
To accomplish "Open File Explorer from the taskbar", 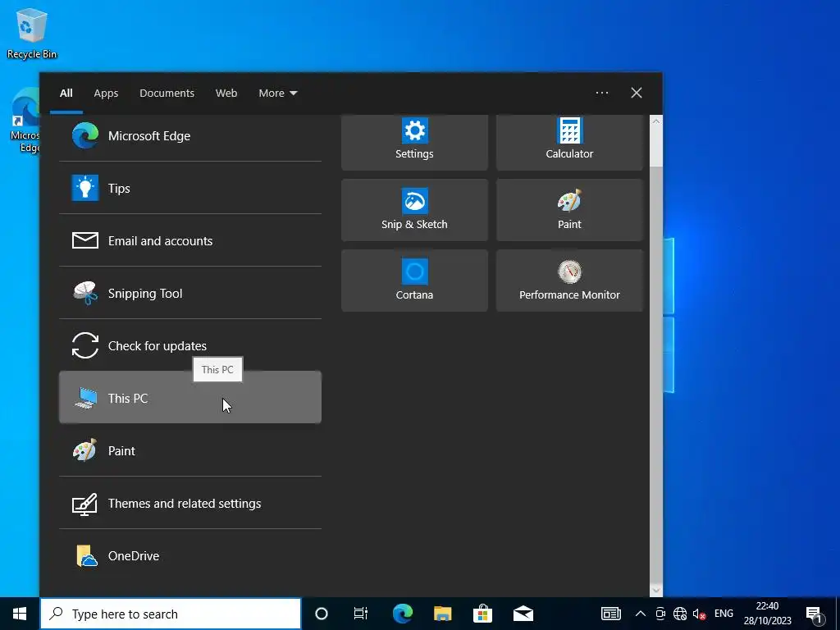I will (442, 614).
